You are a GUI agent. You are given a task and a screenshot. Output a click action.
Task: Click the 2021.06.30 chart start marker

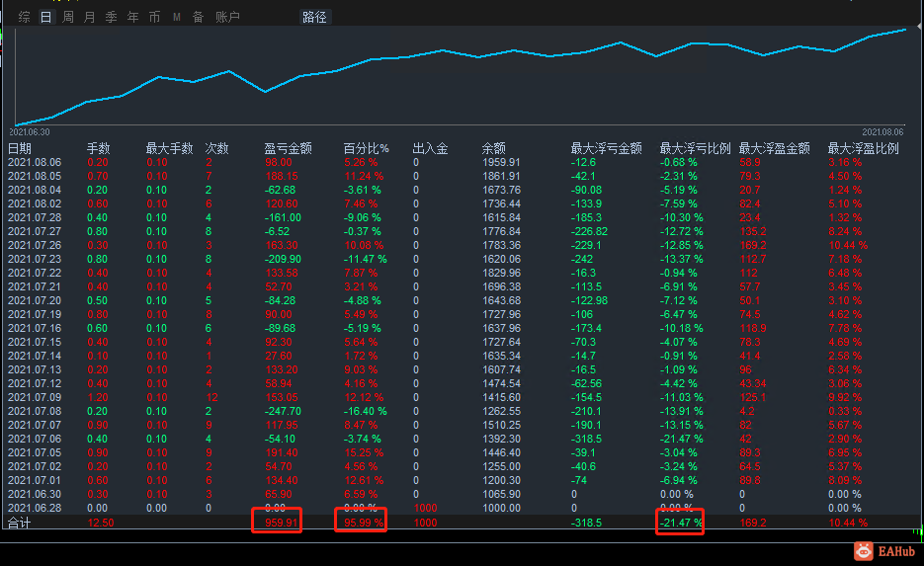30,132
